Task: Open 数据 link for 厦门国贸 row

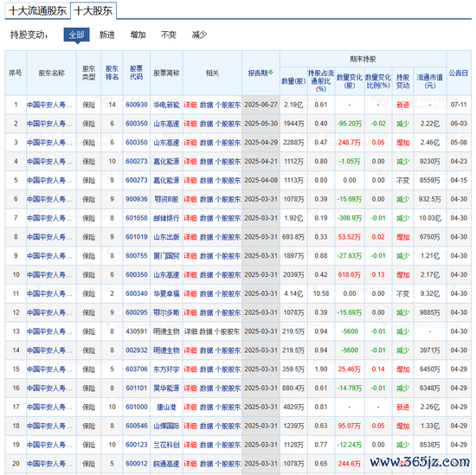Action: (207, 256)
